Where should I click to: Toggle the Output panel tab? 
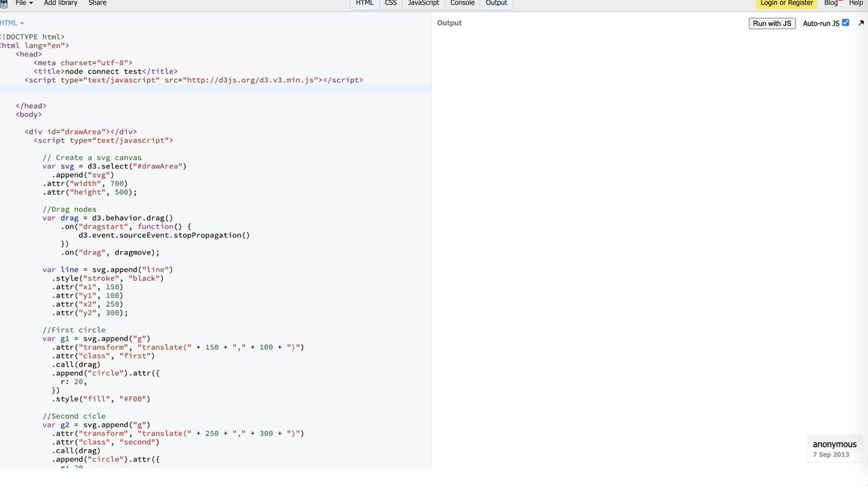coord(496,3)
